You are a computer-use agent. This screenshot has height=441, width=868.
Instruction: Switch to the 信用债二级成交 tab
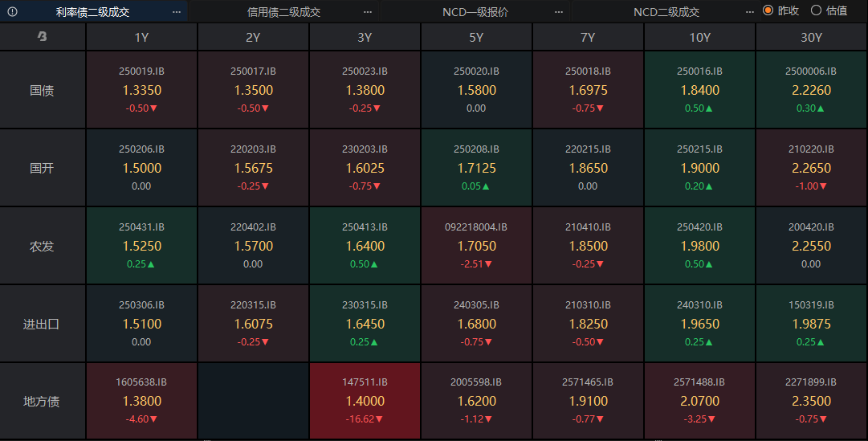point(283,12)
